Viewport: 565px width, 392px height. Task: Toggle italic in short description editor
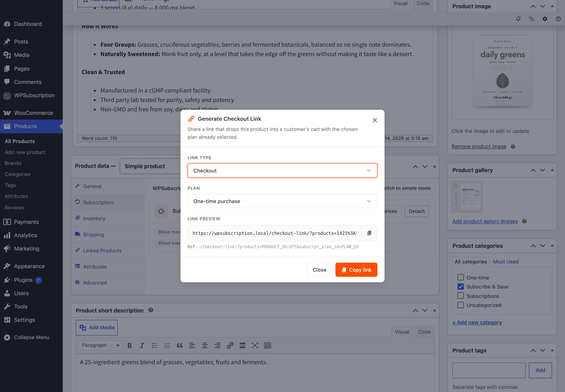[x=142, y=346]
